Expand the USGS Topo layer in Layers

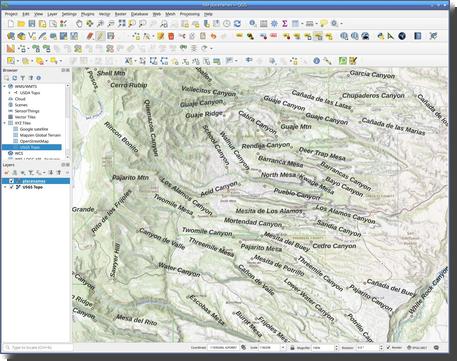(x=5, y=187)
